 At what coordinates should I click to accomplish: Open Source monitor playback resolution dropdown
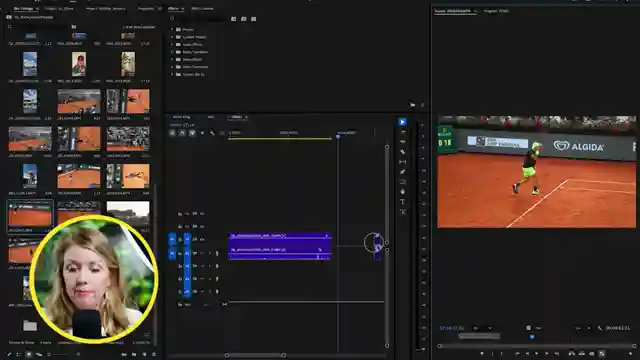tap(583, 328)
